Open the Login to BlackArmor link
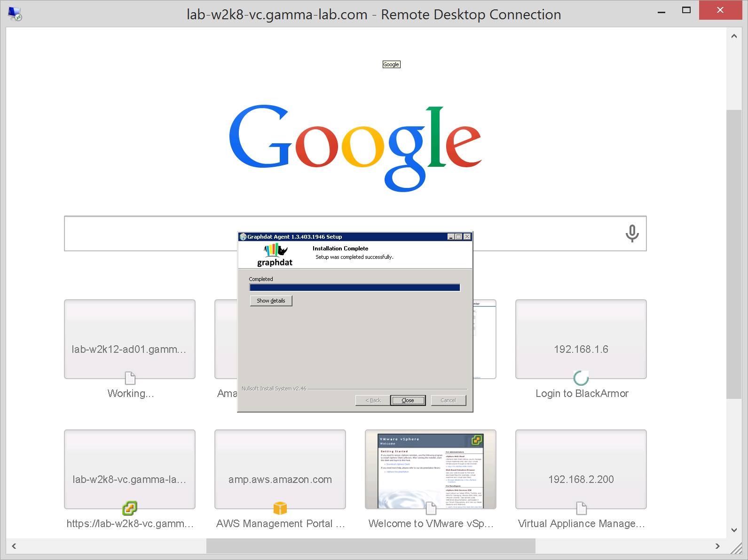 tap(582, 394)
